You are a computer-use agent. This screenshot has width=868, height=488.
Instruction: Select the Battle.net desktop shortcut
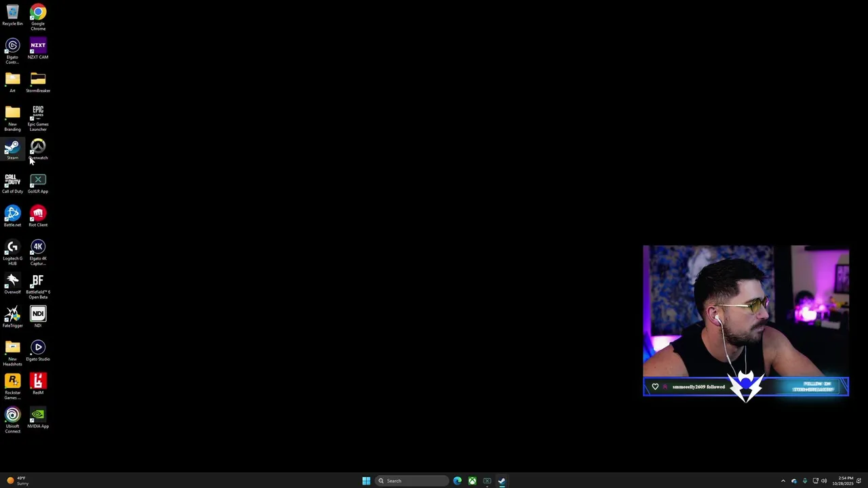[12, 216]
